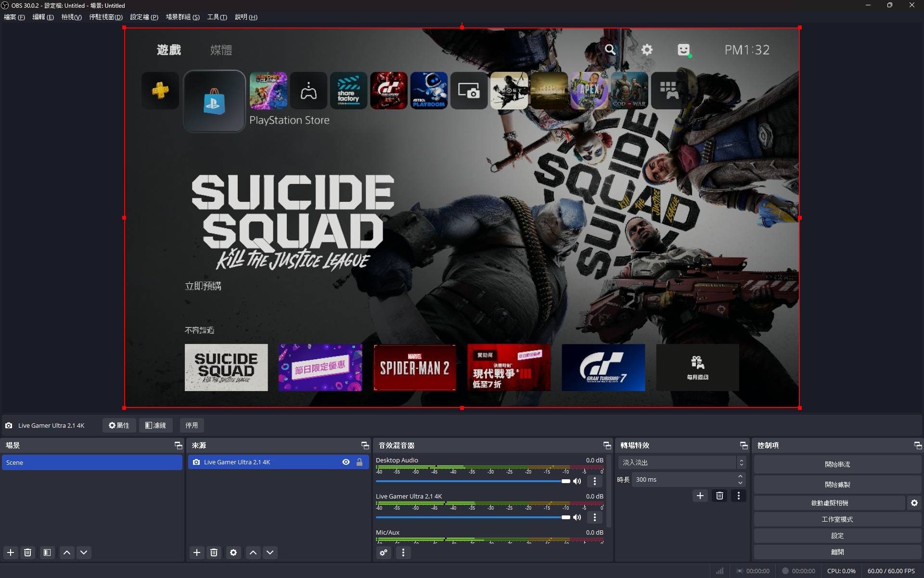The width and height of the screenshot is (924, 578).
Task: Click the PS5 settings gear in preview
Action: click(647, 50)
